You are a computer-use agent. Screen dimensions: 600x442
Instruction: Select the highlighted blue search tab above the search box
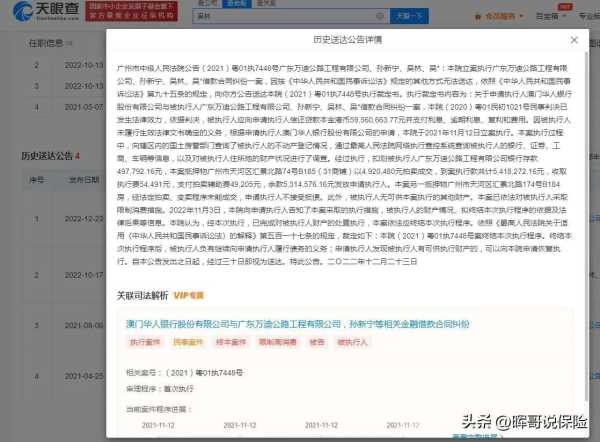coord(236,3)
